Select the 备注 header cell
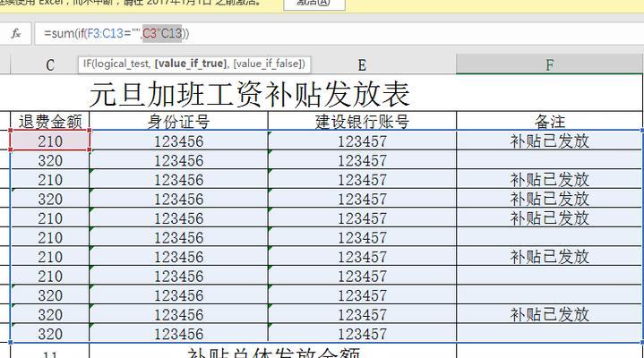 tap(549, 121)
